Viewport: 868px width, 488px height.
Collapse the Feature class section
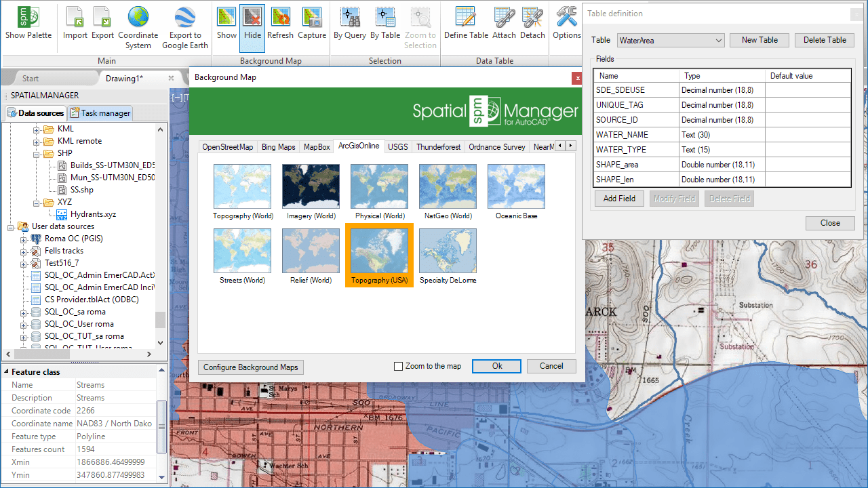(x=6, y=372)
